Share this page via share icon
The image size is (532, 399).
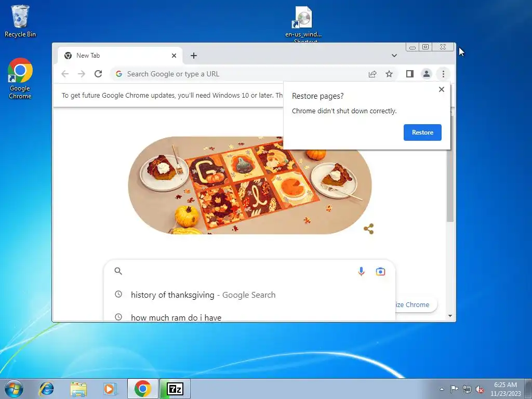point(373,74)
